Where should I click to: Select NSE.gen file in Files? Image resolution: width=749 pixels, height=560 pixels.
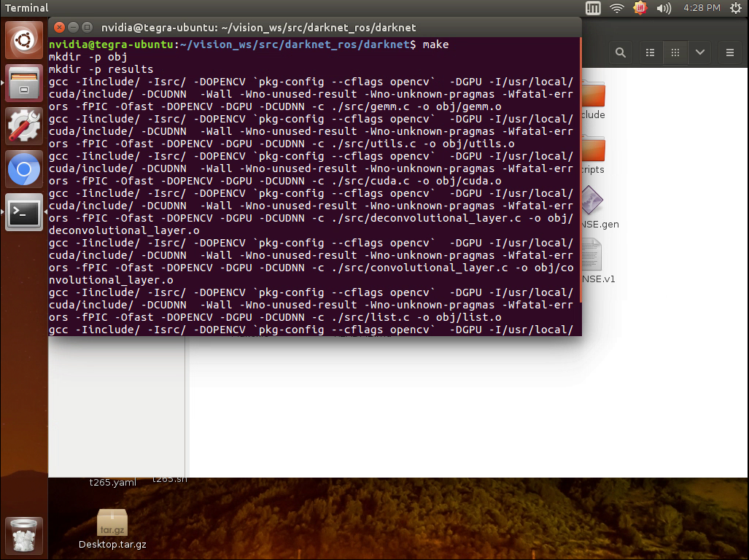600,208
